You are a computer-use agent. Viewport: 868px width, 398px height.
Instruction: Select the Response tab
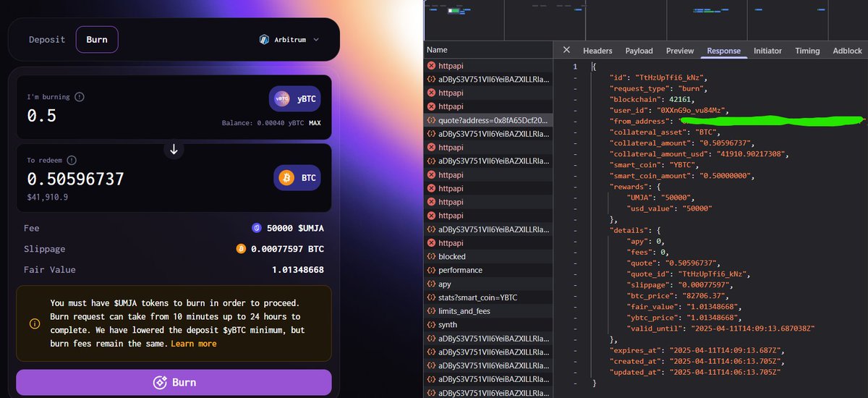pyautogui.click(x=723, y=51)
